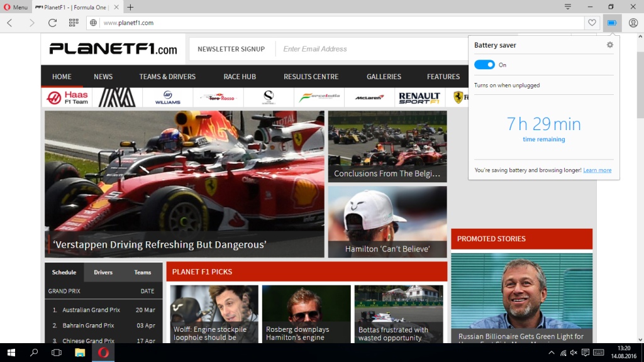Open the Speed Dial grid icon
644x362 pixels.
[74, 23]
